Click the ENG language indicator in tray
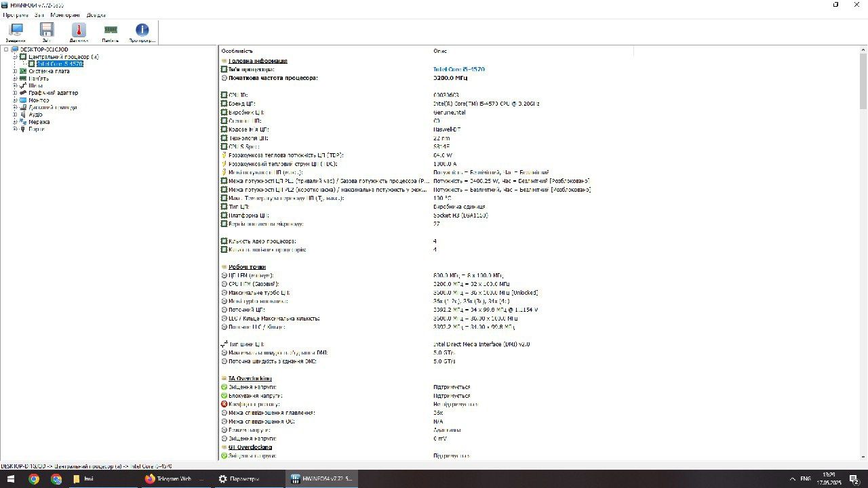Image resolution: width=868 pixels, height=488 pixels. 806,479
